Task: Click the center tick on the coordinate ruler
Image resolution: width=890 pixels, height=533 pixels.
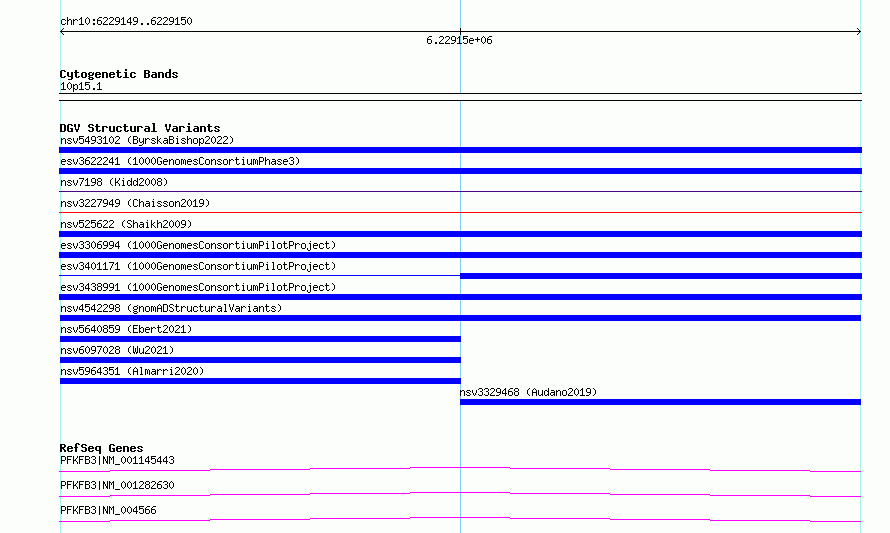Action: (x=460, y=32)
